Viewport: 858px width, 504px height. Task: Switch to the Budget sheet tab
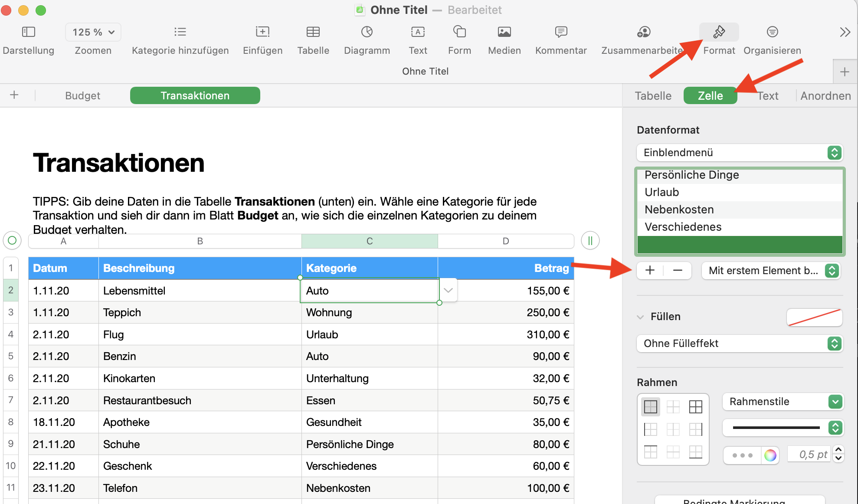click(x=82, y=96)
